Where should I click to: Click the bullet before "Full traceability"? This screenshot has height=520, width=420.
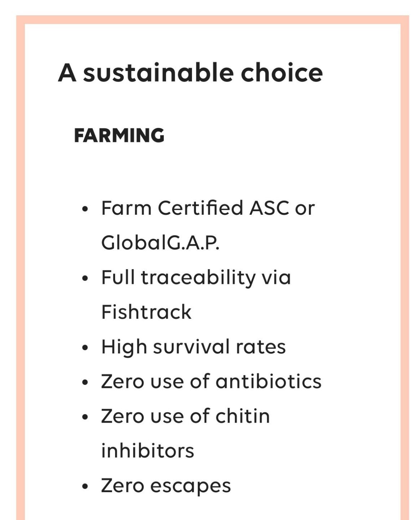(84, 278)
